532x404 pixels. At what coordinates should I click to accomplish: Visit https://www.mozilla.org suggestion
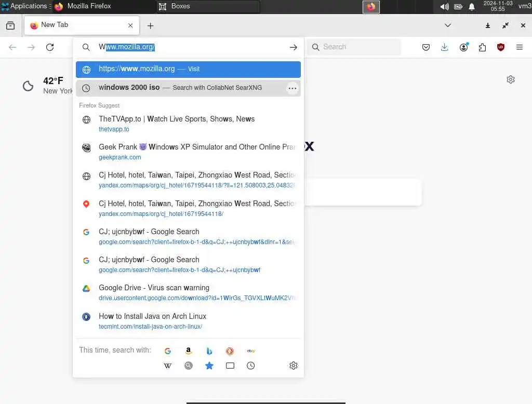(x=188, y=69)
